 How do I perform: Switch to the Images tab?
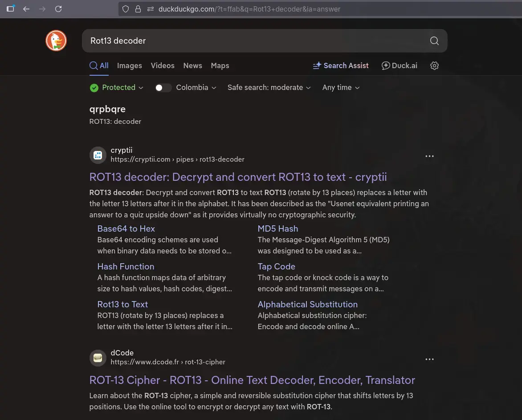[129, 65]
